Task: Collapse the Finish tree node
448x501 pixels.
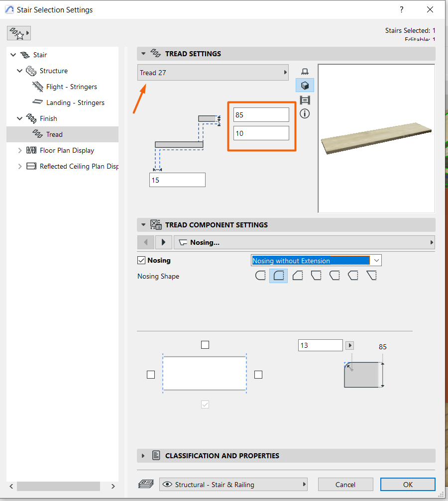Action: pos(19,118)
